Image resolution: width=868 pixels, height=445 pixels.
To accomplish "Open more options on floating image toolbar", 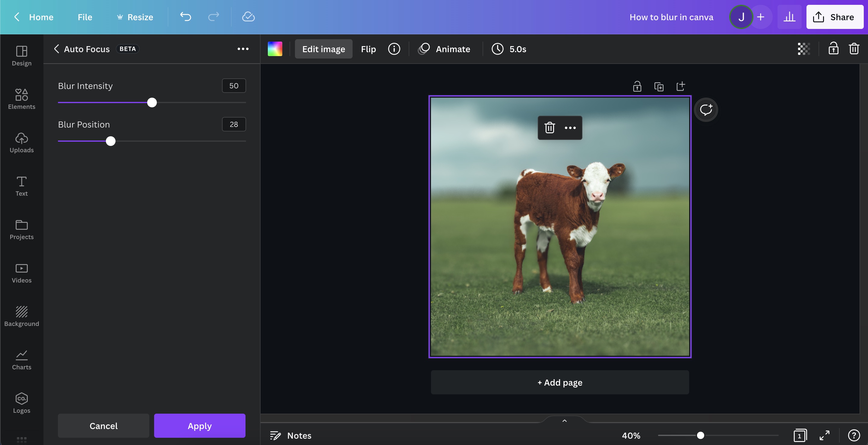I will point(570,128).
